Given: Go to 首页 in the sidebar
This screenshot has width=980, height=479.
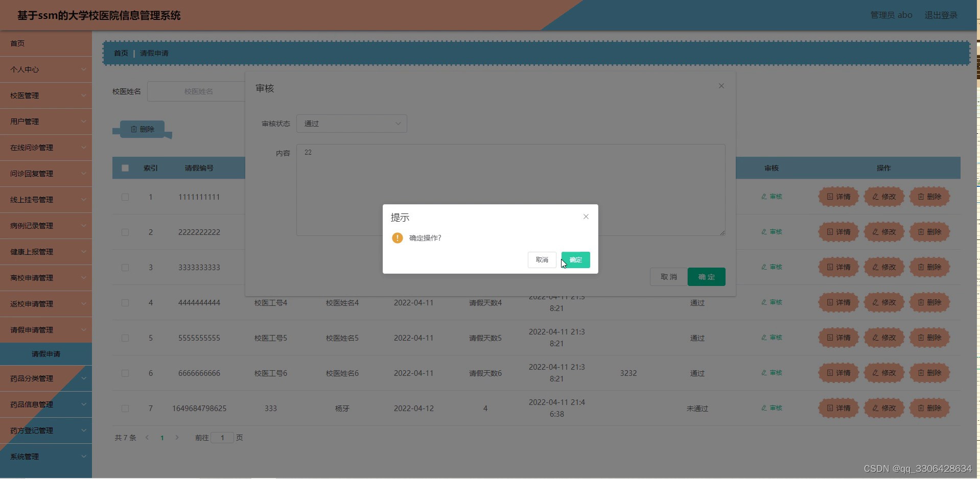Looking at the screenshot, I should [46, 43].
